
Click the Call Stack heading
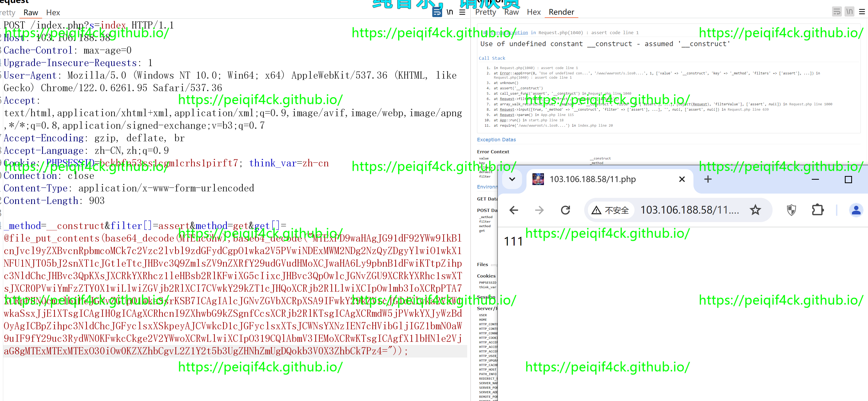492,58
